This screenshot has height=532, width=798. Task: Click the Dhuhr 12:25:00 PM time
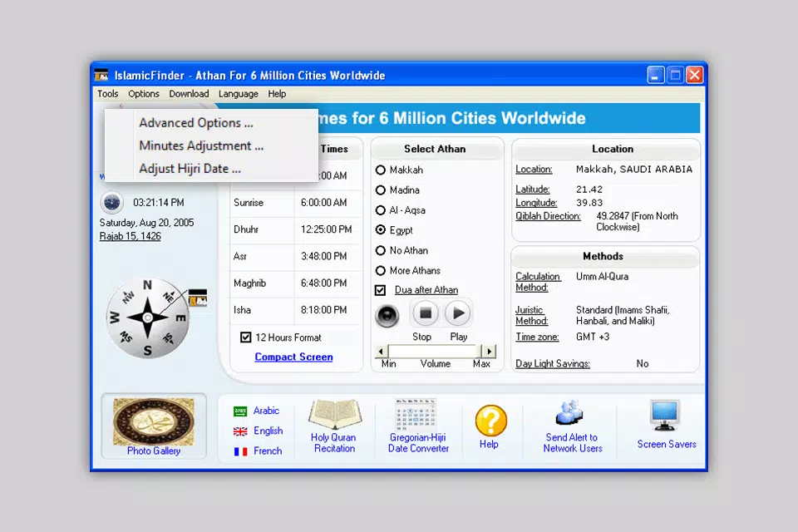pyautogui.click(x=326, y=229)
